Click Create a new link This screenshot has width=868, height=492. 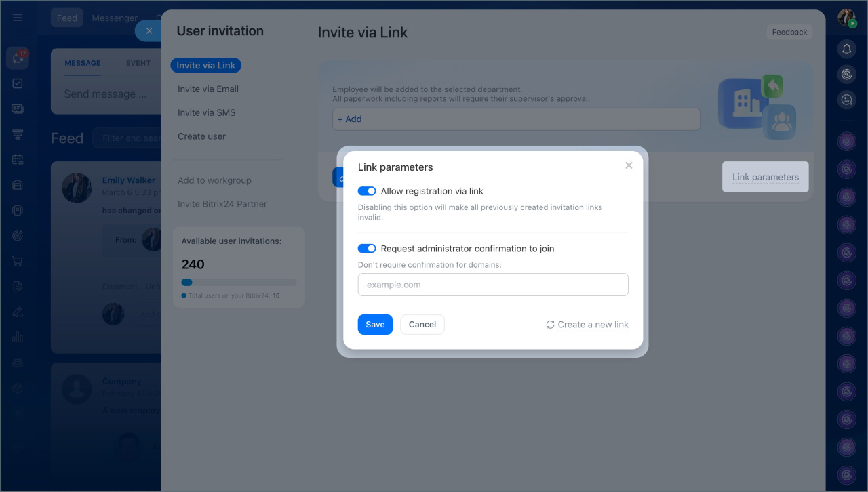(593, 325)
